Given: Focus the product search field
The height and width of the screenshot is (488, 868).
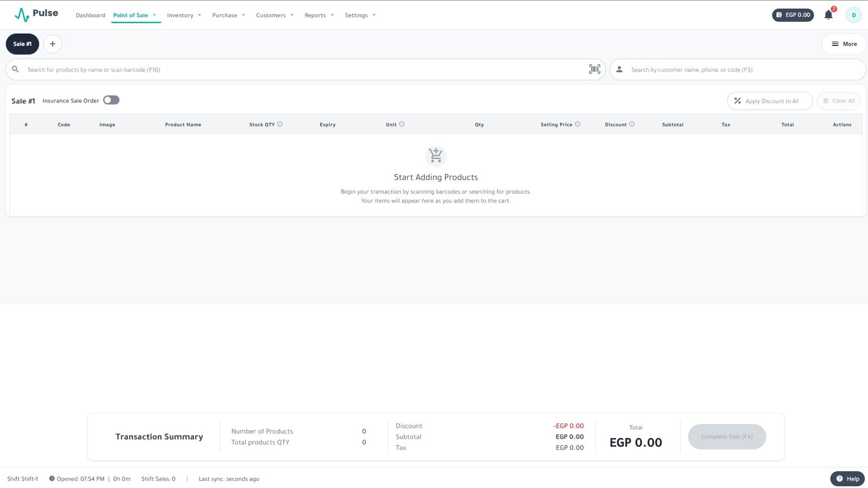Looking at the screenshot, I should tap(304, 69).
